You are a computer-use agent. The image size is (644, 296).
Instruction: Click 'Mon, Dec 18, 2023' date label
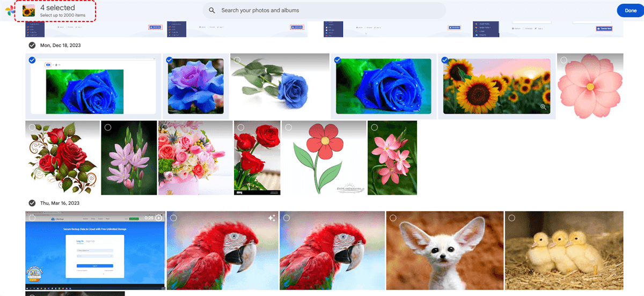(60, 46)
